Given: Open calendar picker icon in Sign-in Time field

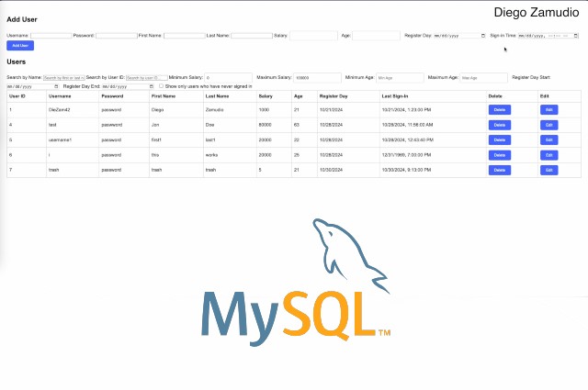Looking at the screenshot, I should click(576, 36).
